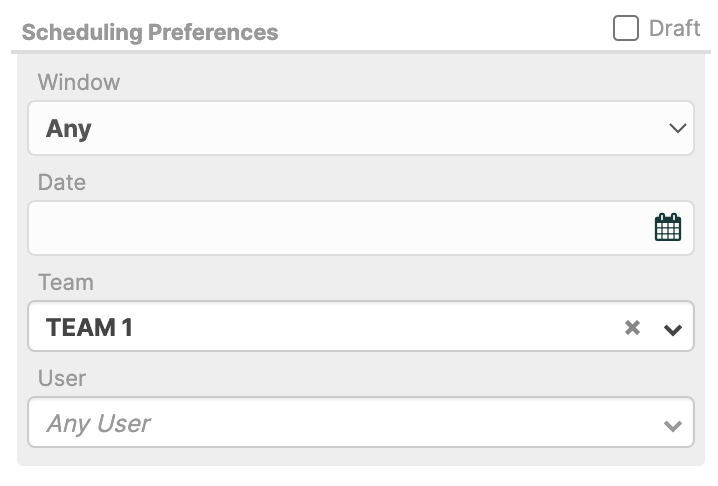Click the Team field label
Viewport: 718px width, 486px height.
(x=66, y=282)
